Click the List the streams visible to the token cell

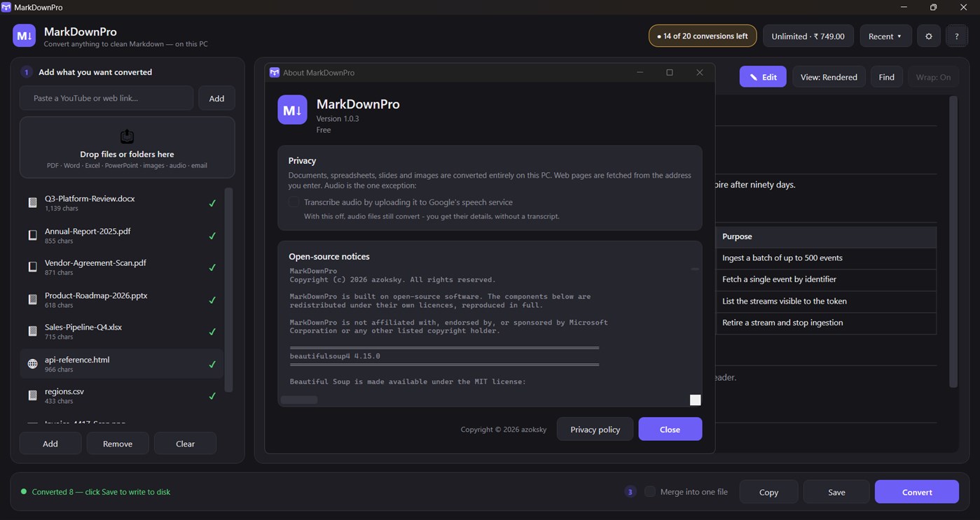(x=826, y=301)
